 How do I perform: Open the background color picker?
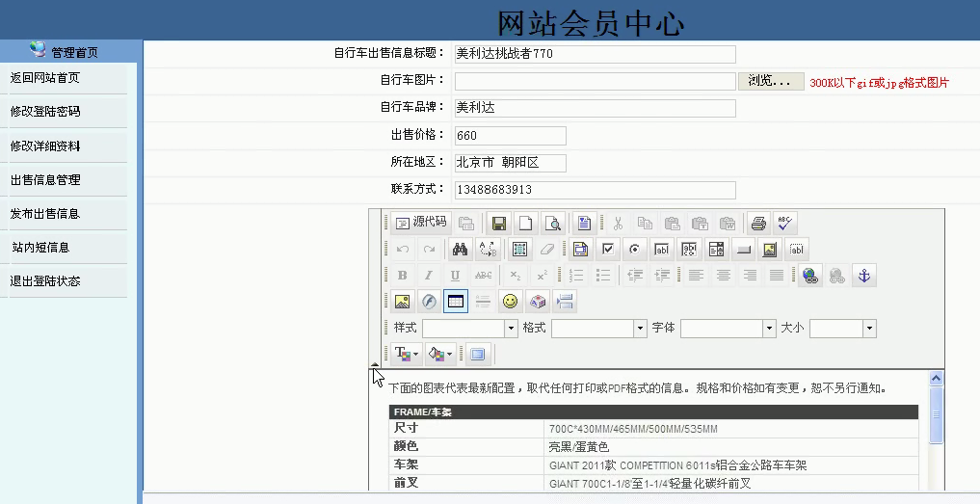440,354
